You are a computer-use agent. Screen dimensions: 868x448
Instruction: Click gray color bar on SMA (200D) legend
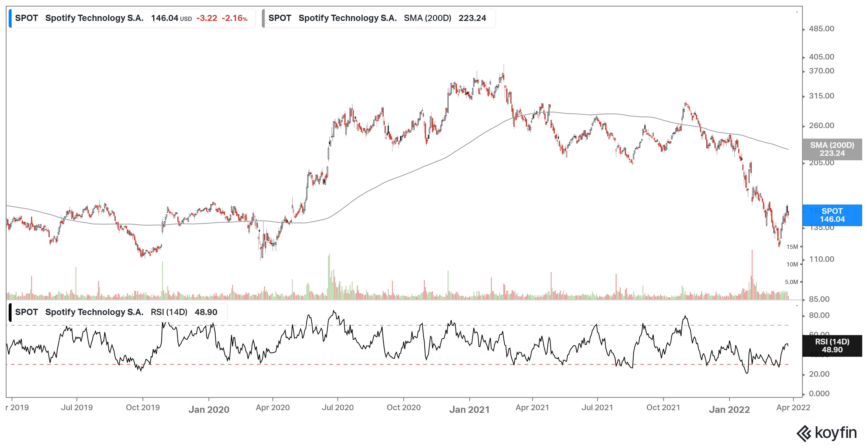click(264, 18)
